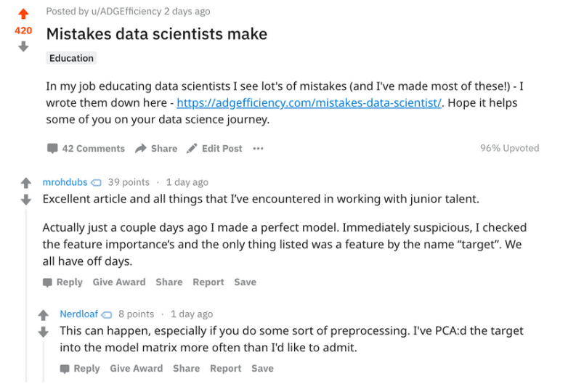Open the adgefficiency.com mistakes-data-scientist link
576x392 pixels.
tap(309, 103)
